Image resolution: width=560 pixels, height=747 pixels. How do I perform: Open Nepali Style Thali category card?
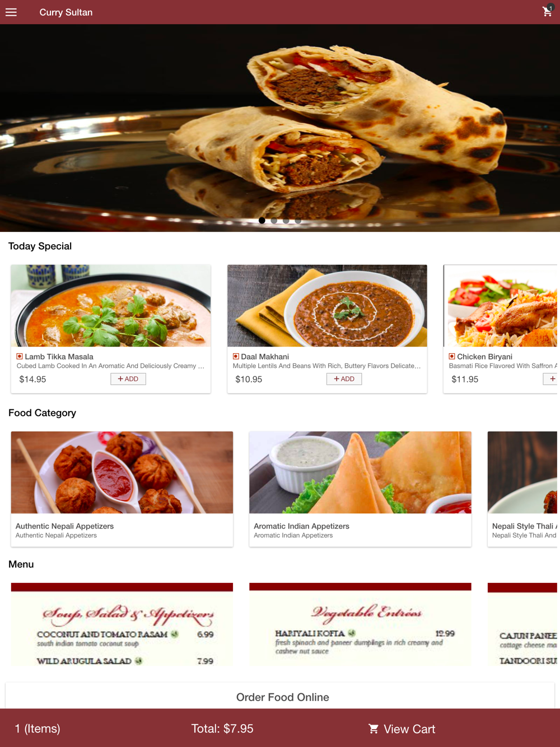point(522,489)
